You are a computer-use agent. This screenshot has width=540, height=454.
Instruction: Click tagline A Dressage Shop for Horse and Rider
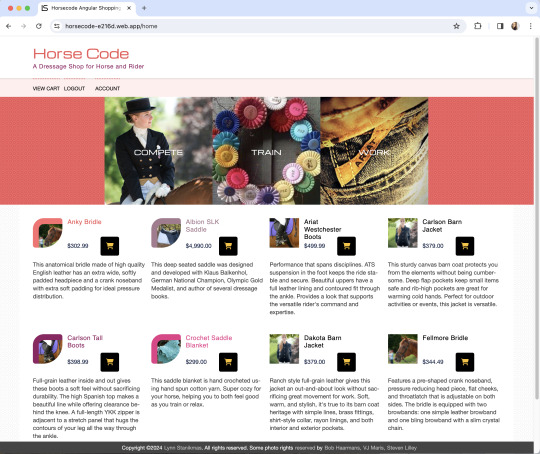(x=88, y=66)
